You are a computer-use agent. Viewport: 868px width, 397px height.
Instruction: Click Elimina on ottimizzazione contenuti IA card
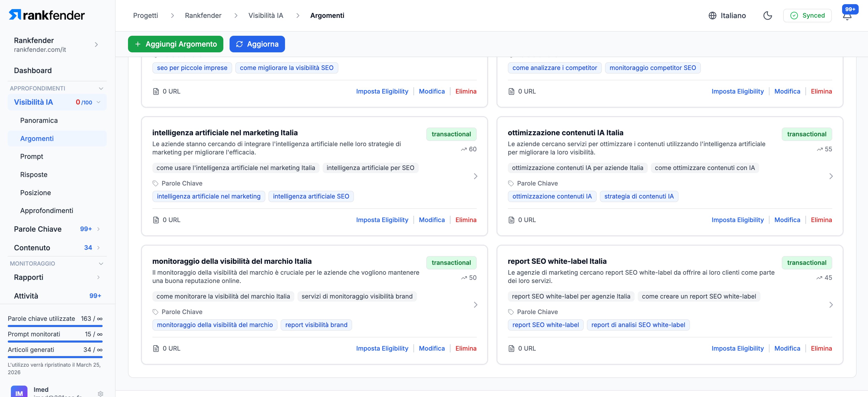tap(821, 220)
